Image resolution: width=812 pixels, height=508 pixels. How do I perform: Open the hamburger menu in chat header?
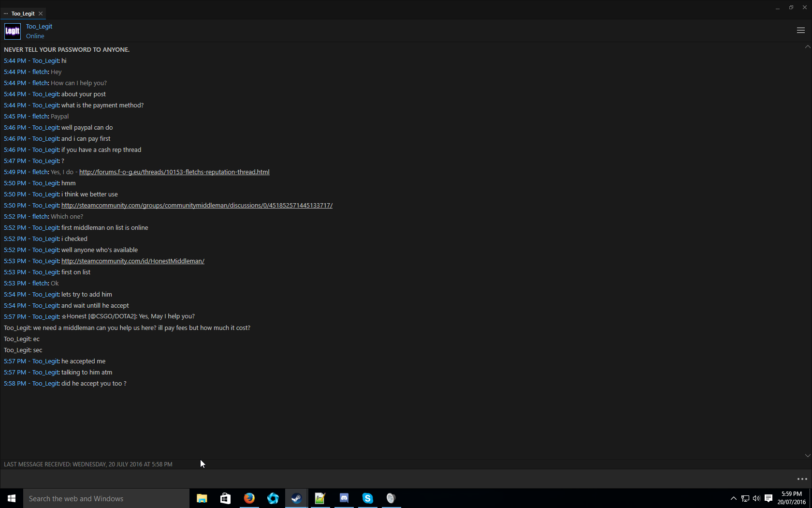800,30
